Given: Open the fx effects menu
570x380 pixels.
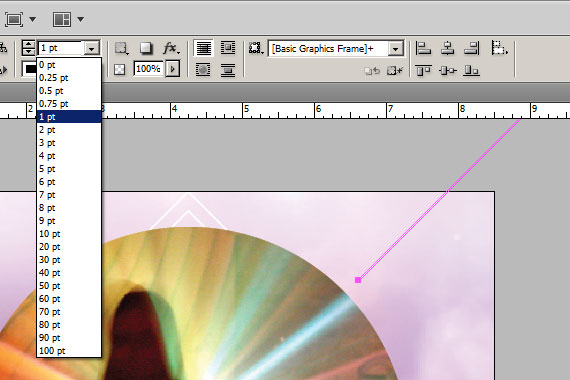Looking at the screenshot, I should pyautogui.click(x=171, y=48).
